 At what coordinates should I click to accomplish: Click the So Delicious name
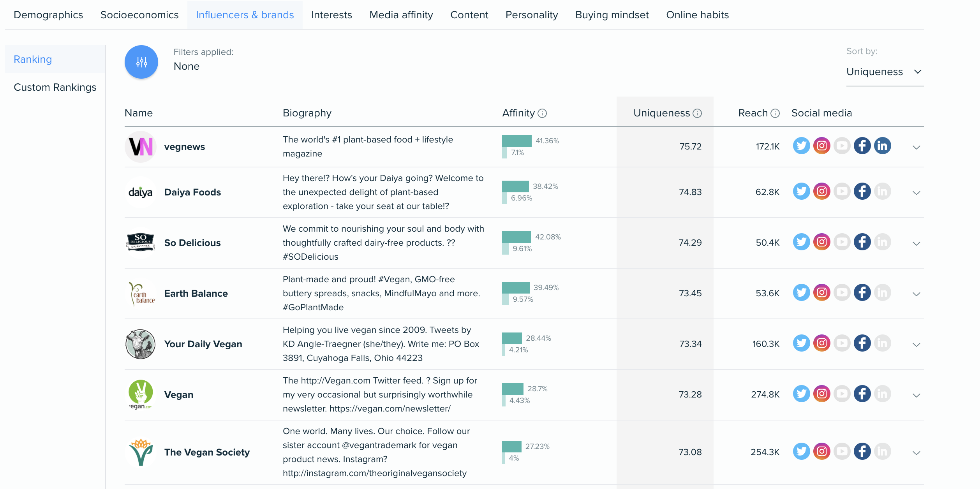(192, 243)
